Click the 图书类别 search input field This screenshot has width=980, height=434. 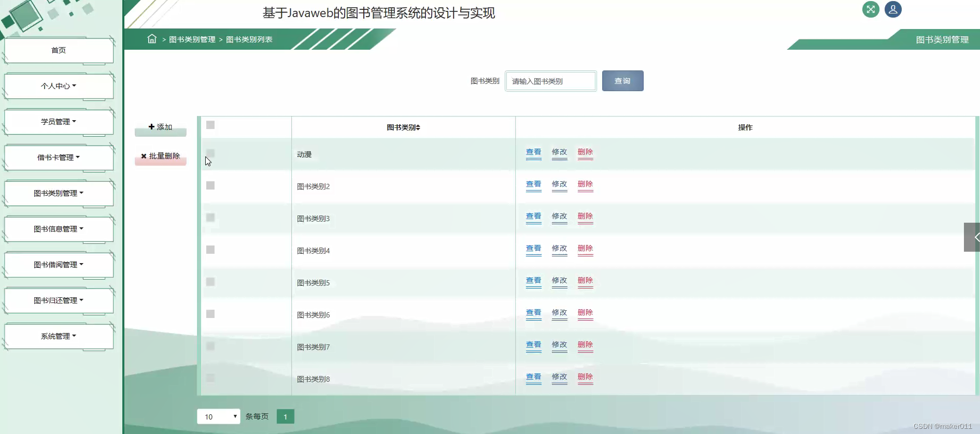coord(551,81)
